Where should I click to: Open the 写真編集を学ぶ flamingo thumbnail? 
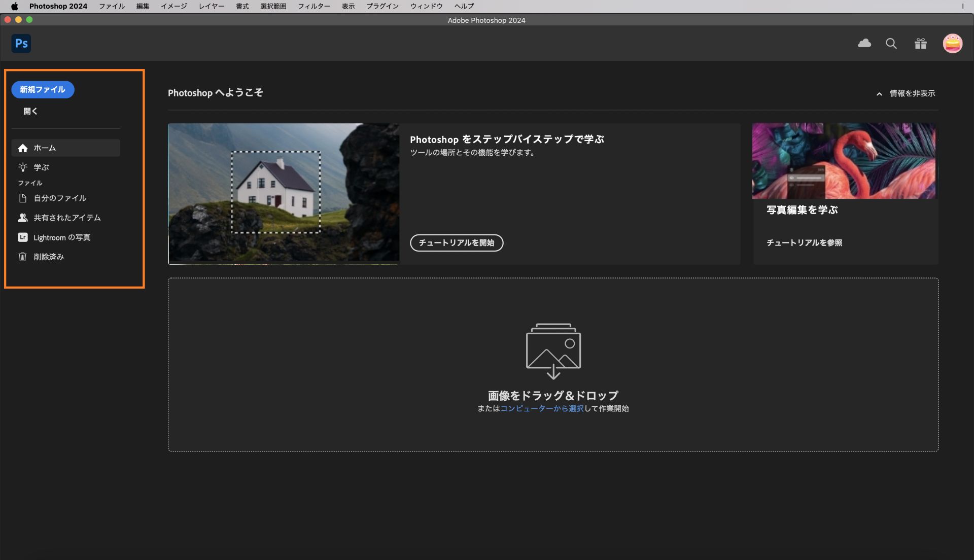(x=843, y=161)
